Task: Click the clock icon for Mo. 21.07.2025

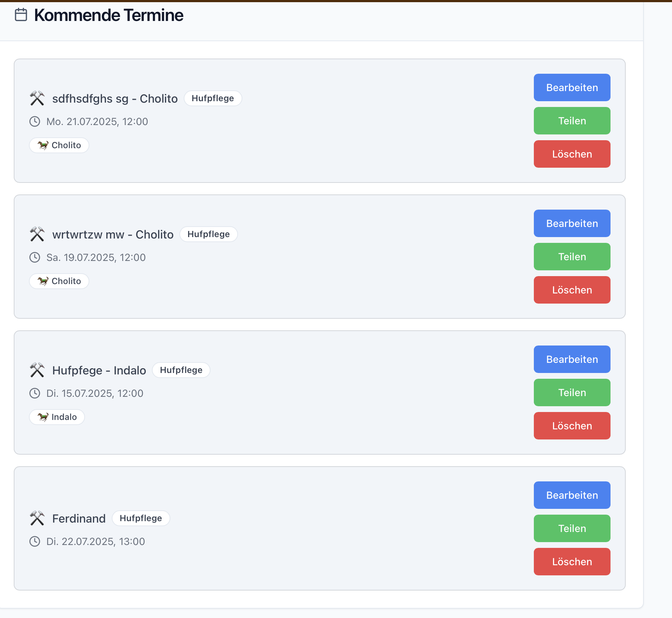Action: click(35, 121)
